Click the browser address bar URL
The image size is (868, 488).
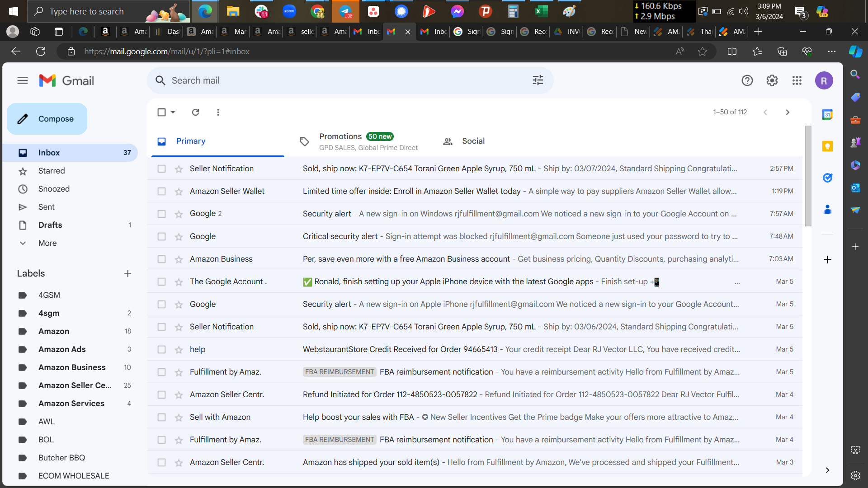coord(166,52)
